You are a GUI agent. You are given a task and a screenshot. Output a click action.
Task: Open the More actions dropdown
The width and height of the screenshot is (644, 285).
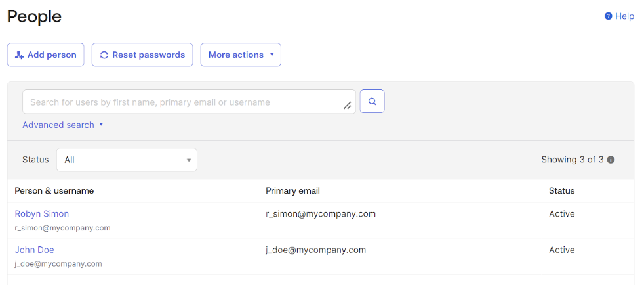coord(241,55)
